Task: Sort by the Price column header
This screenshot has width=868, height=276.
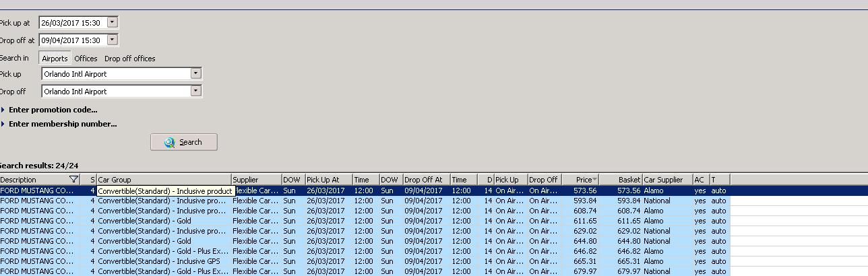Action: (x=581, y=180)
